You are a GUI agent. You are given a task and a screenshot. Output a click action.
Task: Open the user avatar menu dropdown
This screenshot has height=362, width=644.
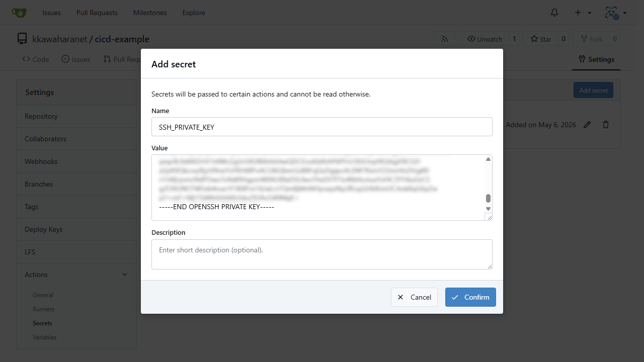click(615, 13)
